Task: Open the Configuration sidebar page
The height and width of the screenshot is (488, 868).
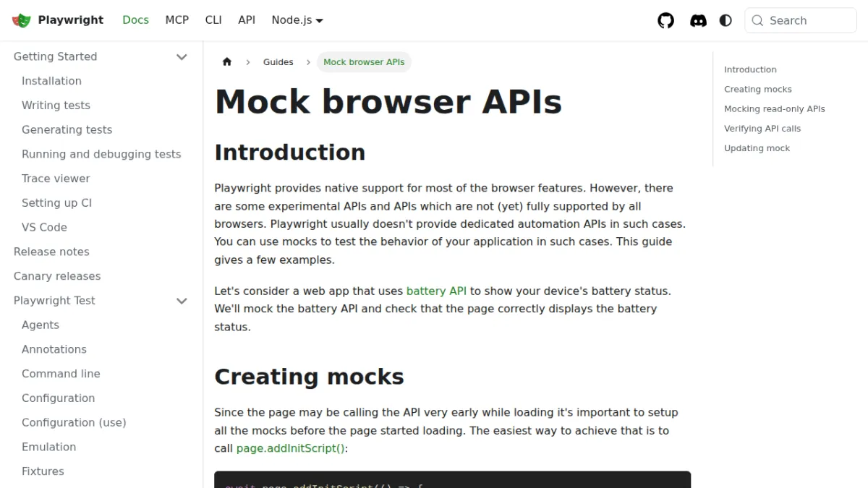Action: [x=58, y=398]
